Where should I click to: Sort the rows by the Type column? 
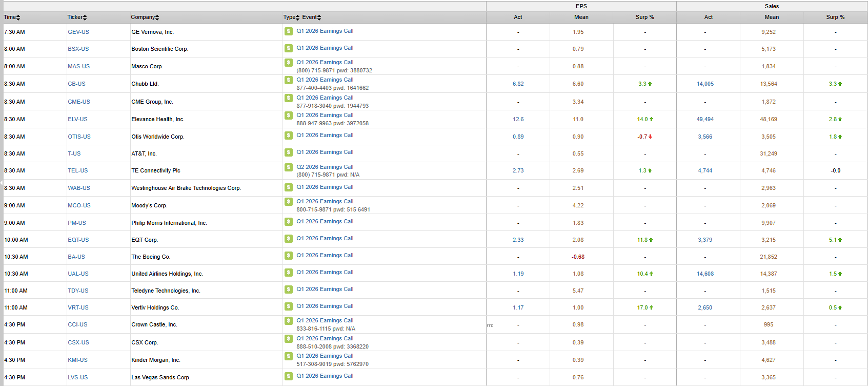coord(291,17)
